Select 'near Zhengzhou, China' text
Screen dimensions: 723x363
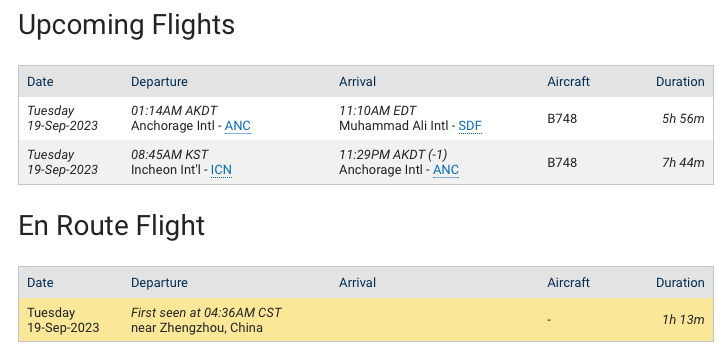(197, 327)
